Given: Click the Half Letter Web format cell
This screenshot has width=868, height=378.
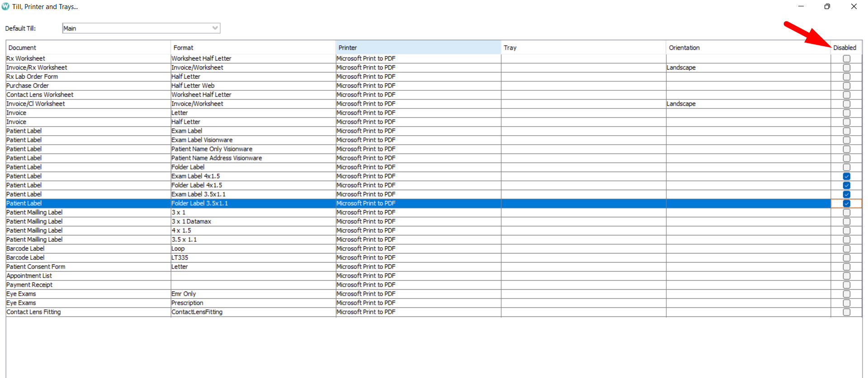Looking at the screenshot, I should point(253,86).
